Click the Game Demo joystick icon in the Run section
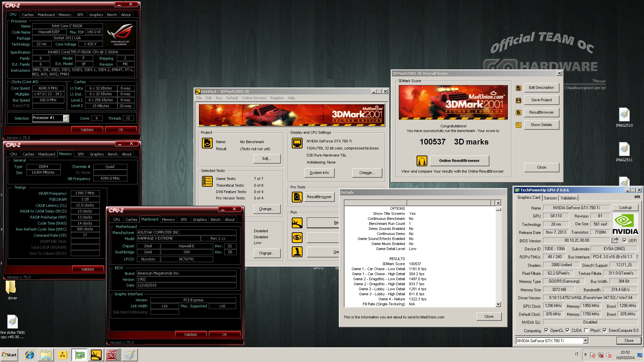 pos(297,252)
